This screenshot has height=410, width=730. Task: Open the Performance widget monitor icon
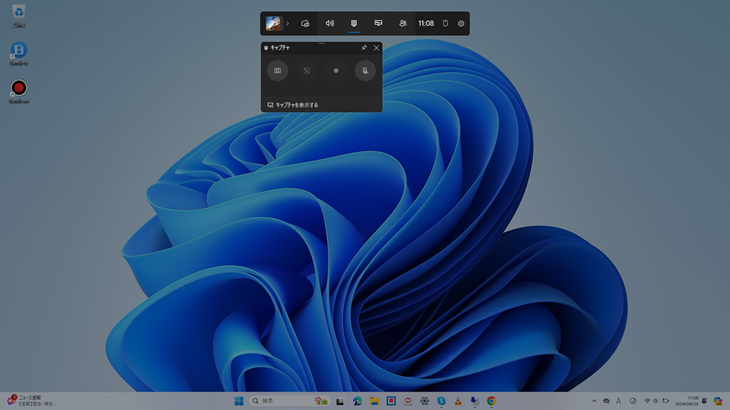[379, 23]
